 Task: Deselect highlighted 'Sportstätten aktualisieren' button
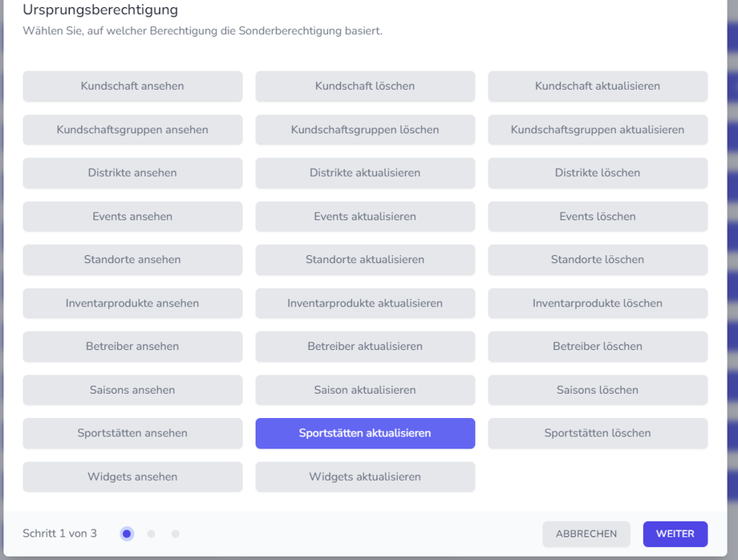(365, 433)
